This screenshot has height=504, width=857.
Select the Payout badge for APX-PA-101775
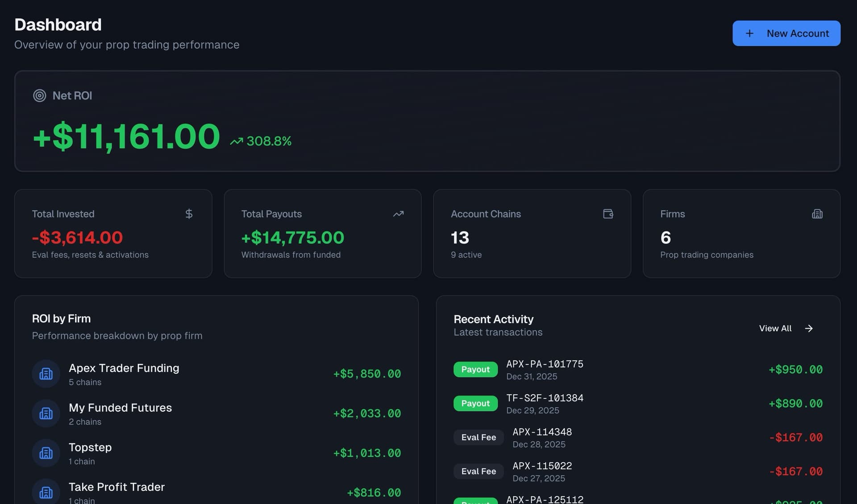coord(475,369)
